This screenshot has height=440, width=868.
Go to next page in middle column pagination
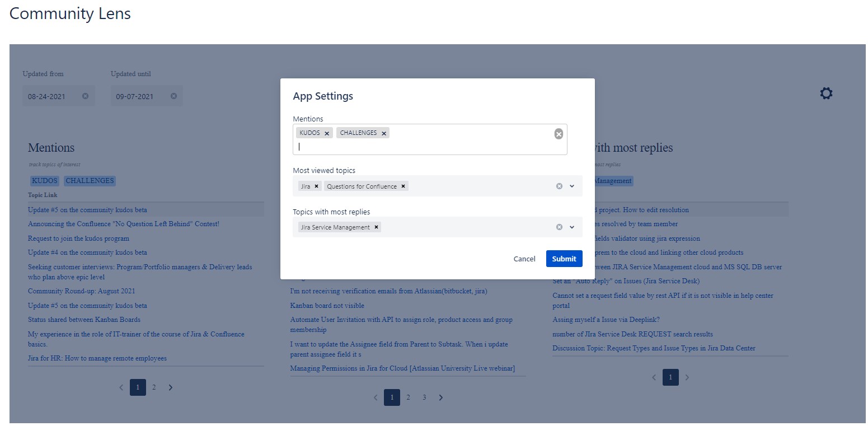pos(440,397)
